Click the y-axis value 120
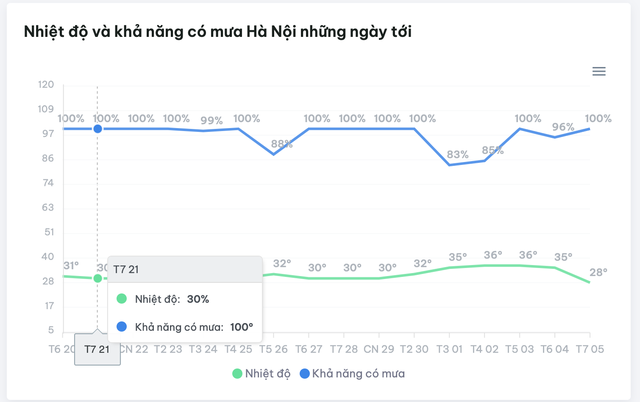 [x=46, y=84]
